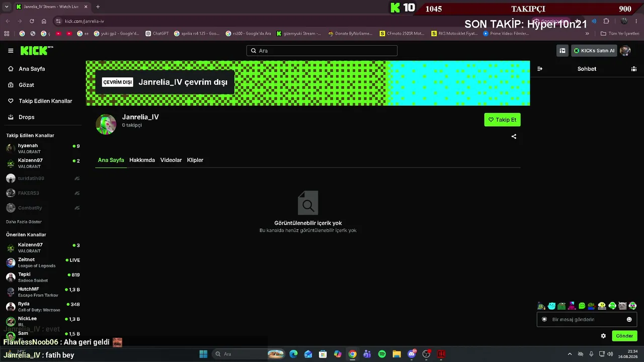Image resolution: width=644 pixels, height=362 pixels.
Task: Open offline channel FAKER53
Action: pyautogui.click(x=43, y=193)
